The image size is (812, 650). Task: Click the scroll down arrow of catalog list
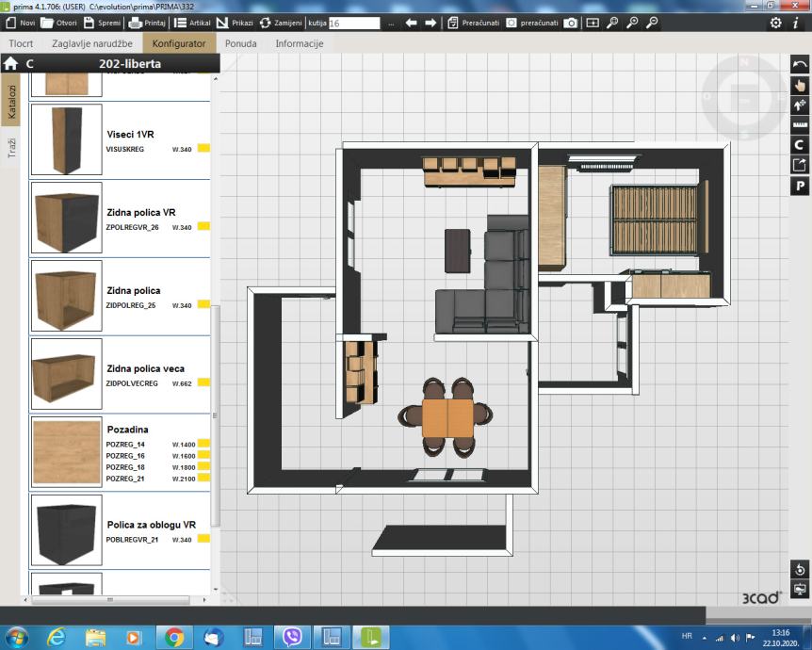tap(216, 590)
